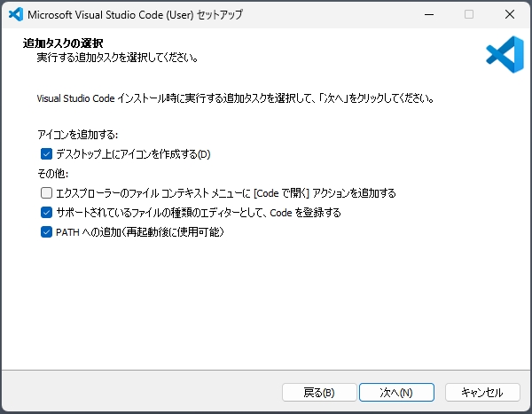
Task: Close the setup window with X
Action: click(509, 14)
